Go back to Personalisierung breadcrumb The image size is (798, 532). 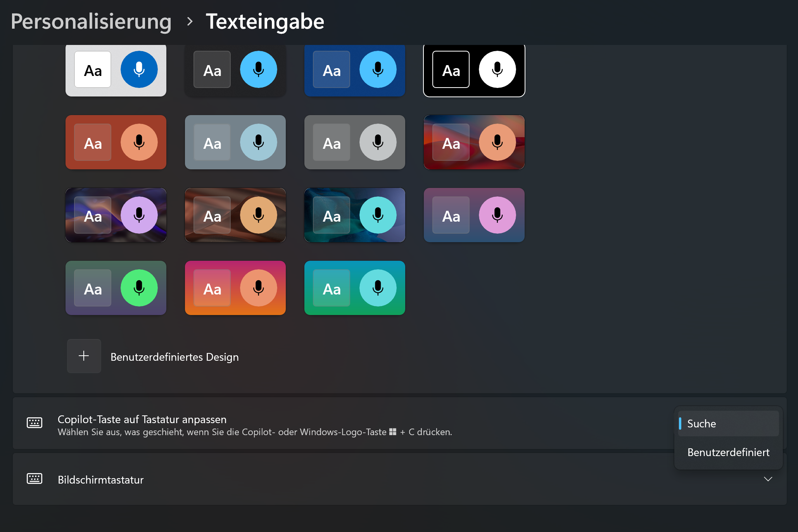91,22
